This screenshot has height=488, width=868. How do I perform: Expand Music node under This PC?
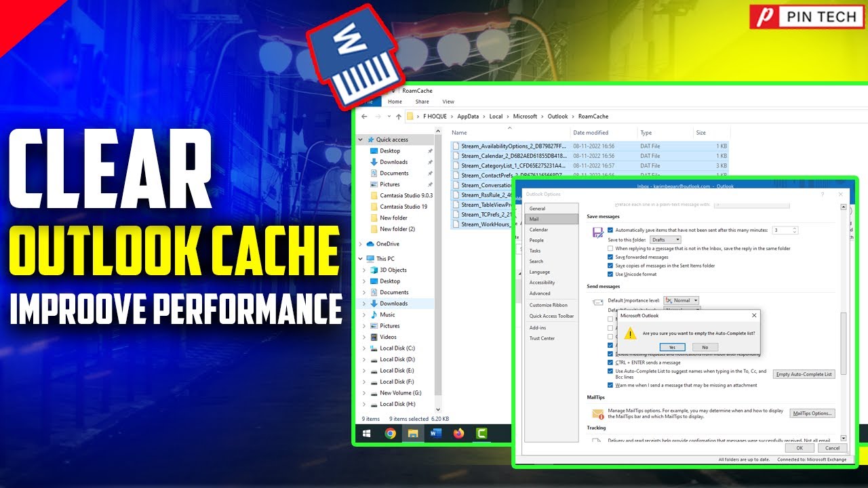click(x=365, y=314)
